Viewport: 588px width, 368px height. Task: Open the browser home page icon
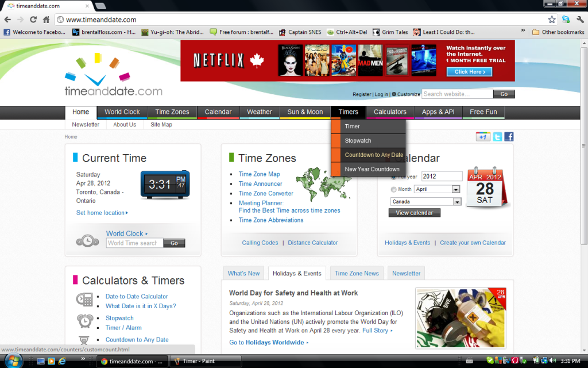click(x=46, y=20)
